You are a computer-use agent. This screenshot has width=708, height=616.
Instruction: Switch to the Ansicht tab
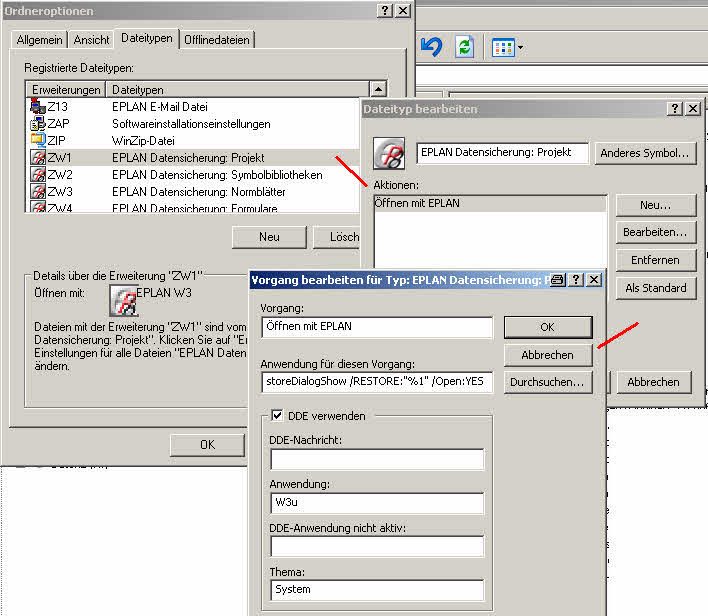[x=91, y=40]
